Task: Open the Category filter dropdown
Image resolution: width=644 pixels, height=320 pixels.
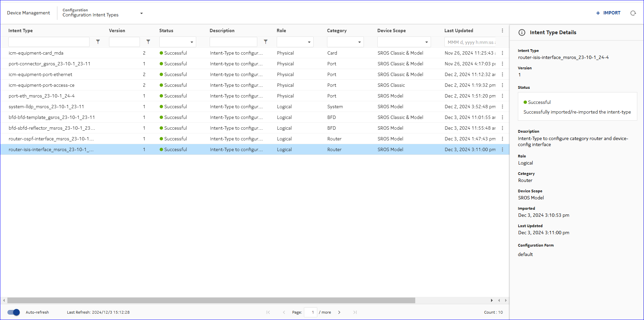Action: [x=359, y=42]
